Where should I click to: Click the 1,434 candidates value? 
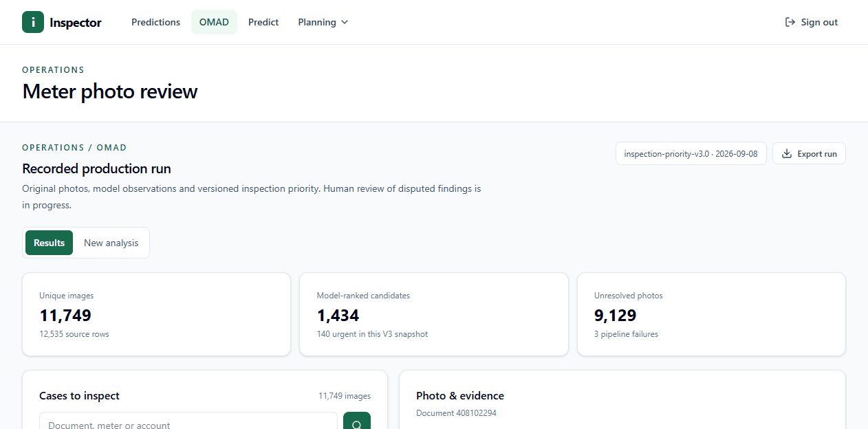tap(338, 316)
